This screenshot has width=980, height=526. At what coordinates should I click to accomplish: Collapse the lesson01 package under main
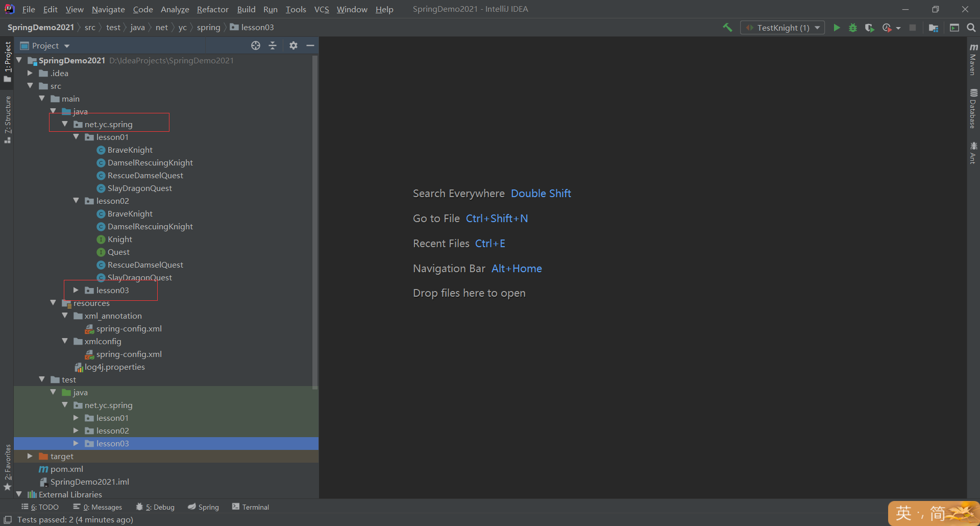(x=76, y=137)
